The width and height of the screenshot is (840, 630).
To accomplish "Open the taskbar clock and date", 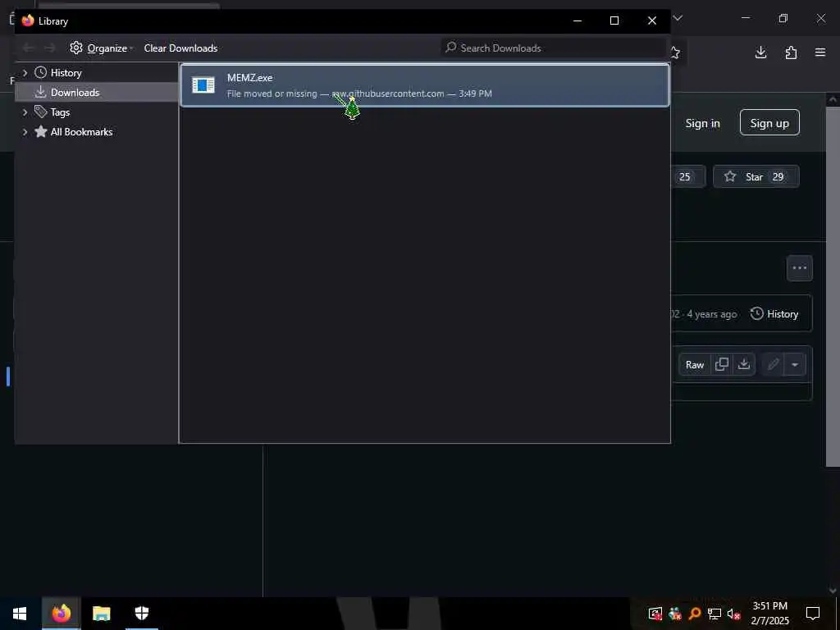I will click(x=769, y=614).
